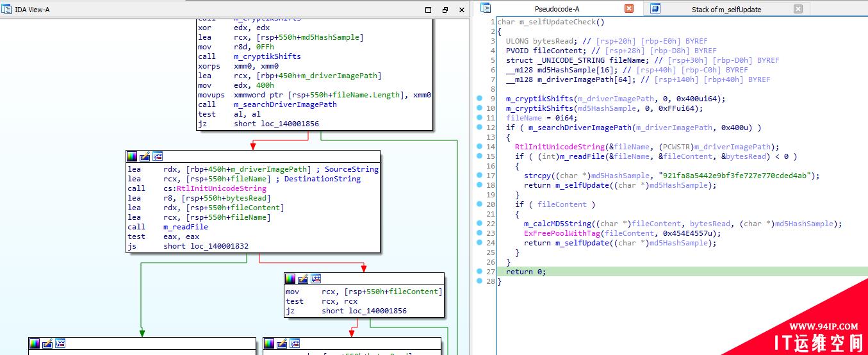
Task: Switch to the Pseudocode-A tab
Action: pyautogui.click(x=557, y=9)
